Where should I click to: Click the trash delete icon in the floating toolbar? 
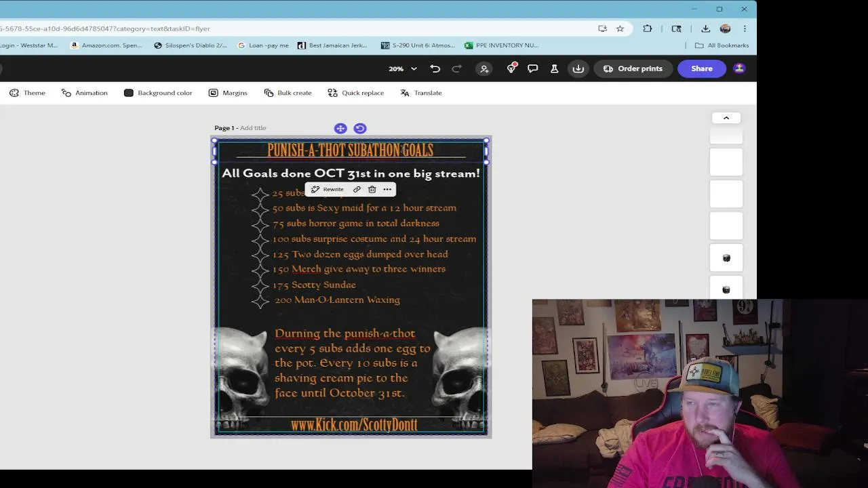[372, 190]
